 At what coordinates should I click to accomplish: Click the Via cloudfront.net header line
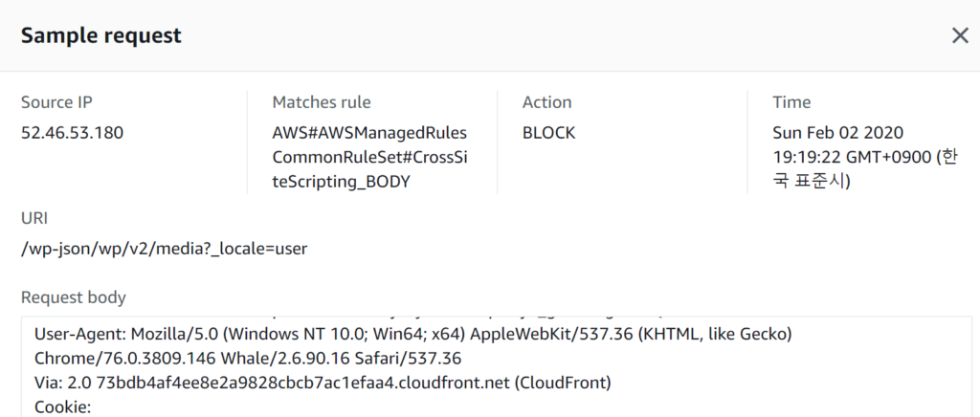click(x=322, y=384)
